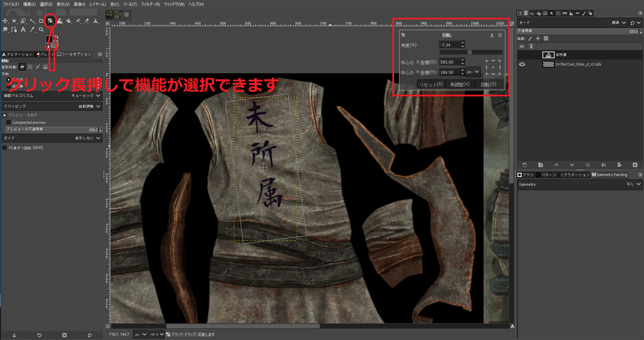
Task: Reset tool options to defaults
Action: click(x=89, y=335)
